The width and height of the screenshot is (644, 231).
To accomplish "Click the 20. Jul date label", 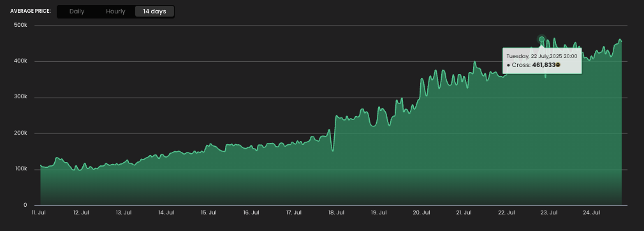I will (x=421, y=212).
